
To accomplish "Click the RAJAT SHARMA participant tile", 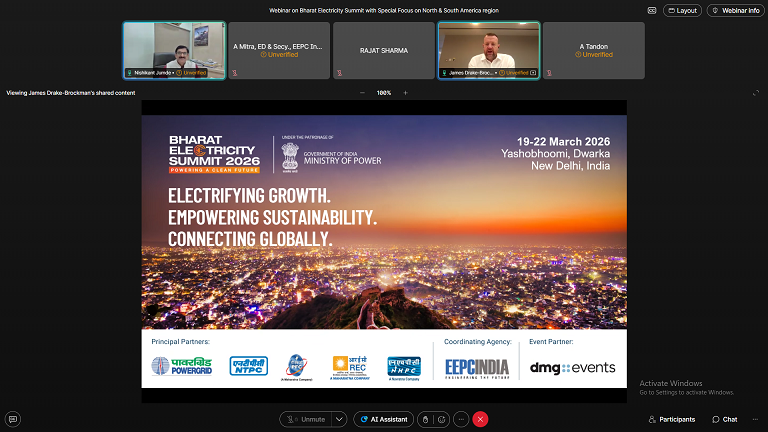I will click(x=384, y=50).
